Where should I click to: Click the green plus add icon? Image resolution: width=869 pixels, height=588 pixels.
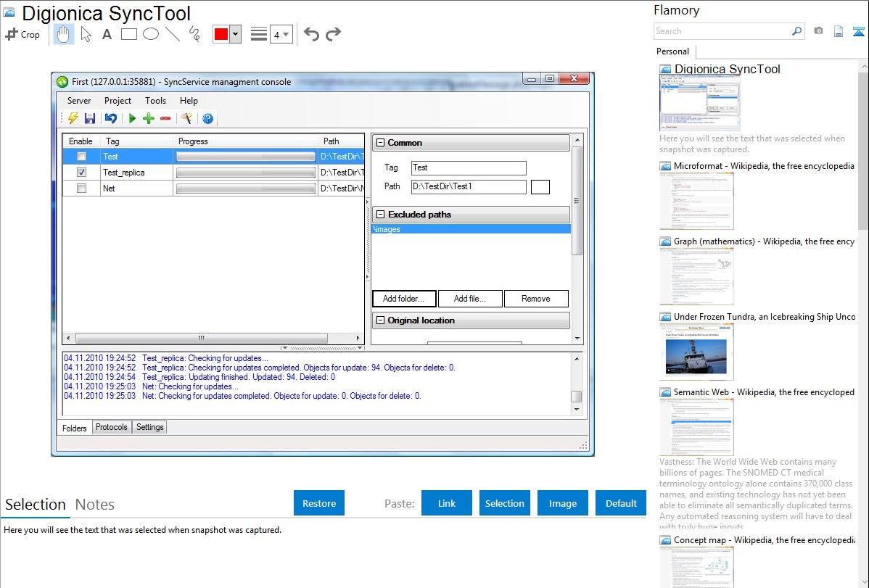[149, 118]
